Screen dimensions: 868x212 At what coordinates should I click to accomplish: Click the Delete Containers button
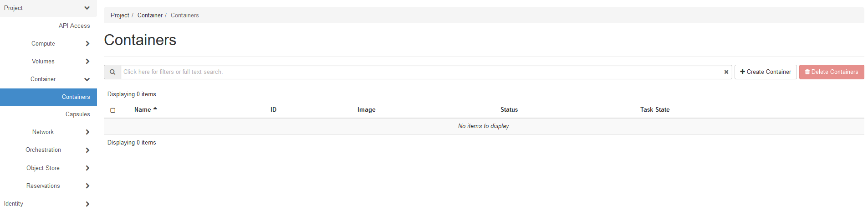tap(832, 72)
